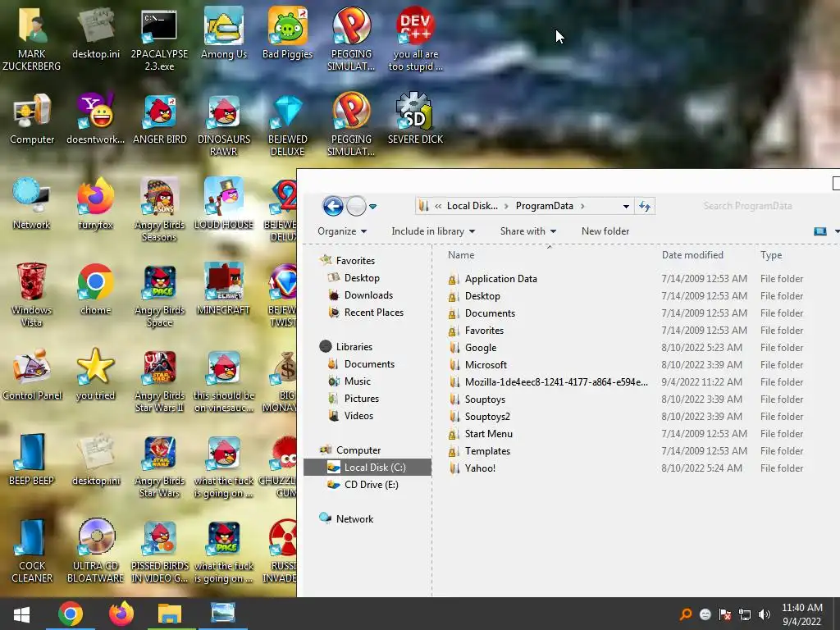The image size is (840, 630).
Task: Open the ANGER BIRD shortcut
Action: [x=160, y=119]
